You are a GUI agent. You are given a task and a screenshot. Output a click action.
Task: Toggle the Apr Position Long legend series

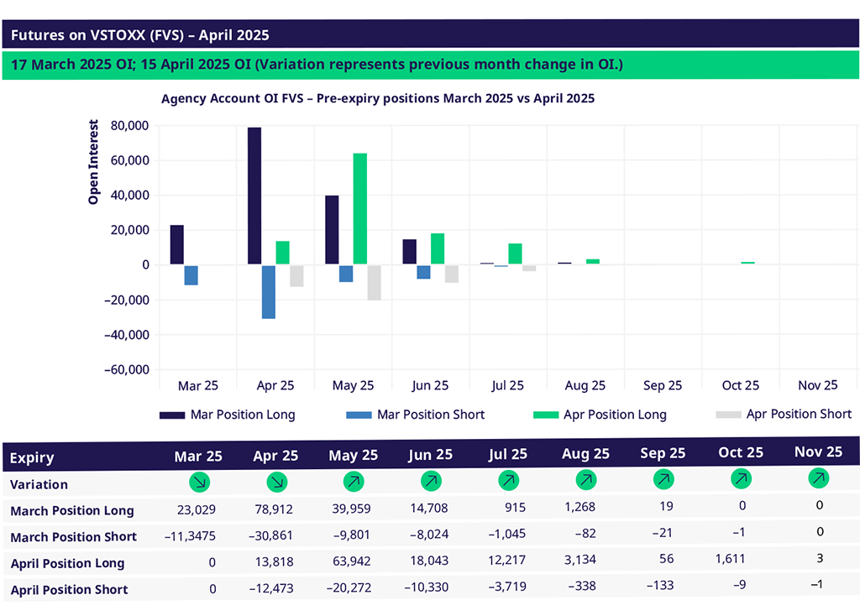click(x=600, y=415)
